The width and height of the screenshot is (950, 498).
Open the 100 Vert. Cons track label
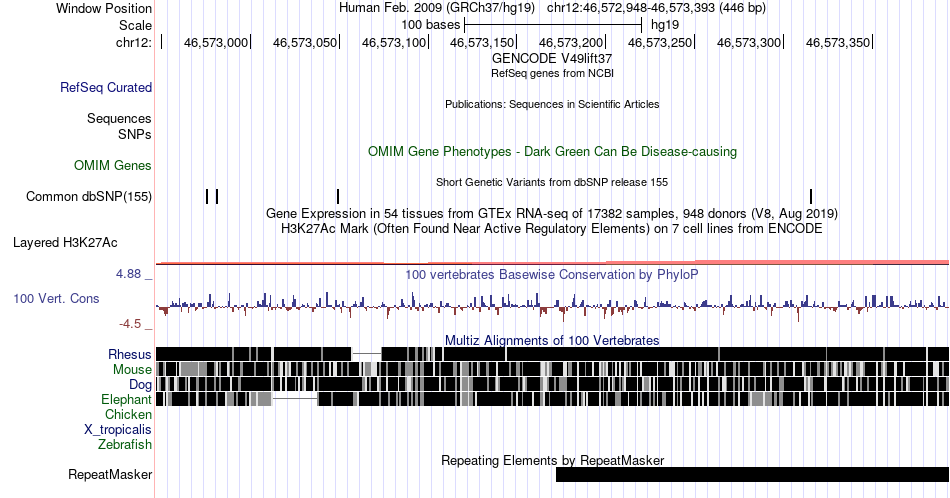tap(56, 299)
